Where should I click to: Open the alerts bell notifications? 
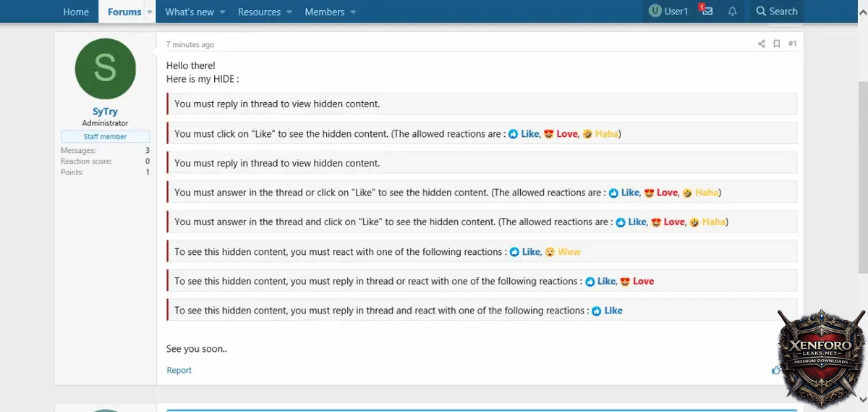click(x=732, y=11)
